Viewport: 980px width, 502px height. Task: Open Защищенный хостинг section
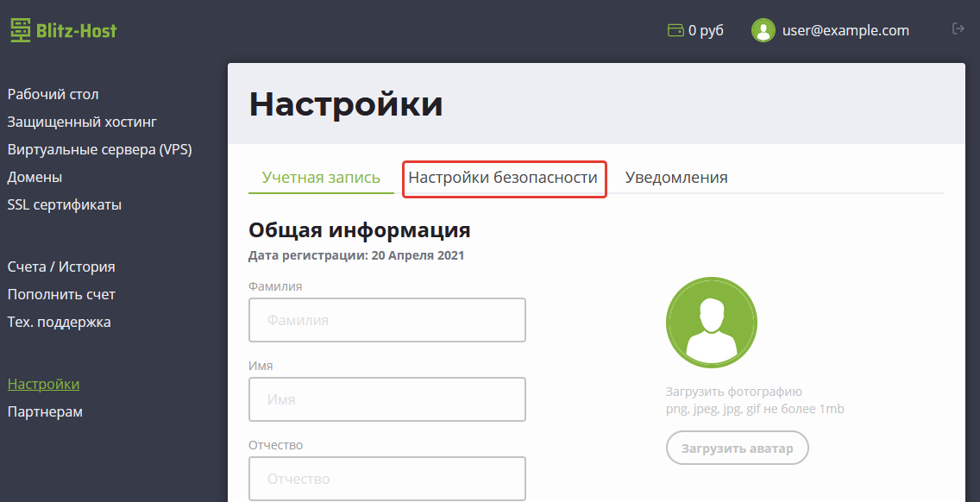pyautogui.click(x=82, y=122)
